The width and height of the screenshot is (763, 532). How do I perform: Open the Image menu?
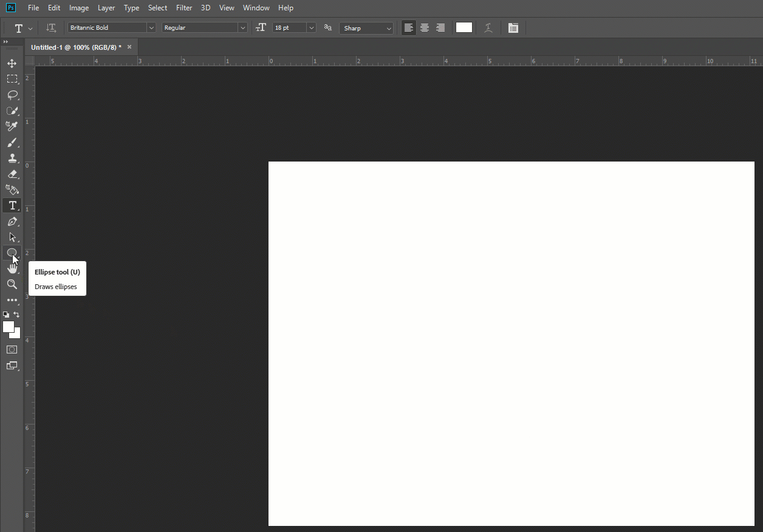tap(79, 8)
